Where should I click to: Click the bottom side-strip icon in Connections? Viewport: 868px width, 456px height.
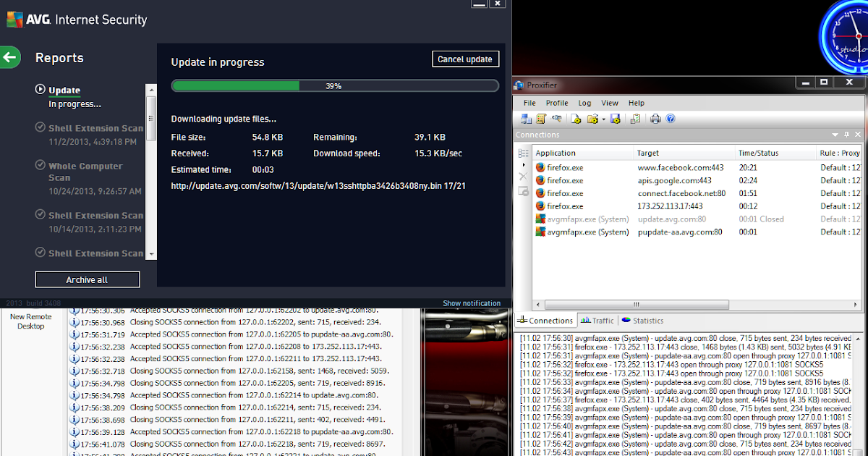523,191
